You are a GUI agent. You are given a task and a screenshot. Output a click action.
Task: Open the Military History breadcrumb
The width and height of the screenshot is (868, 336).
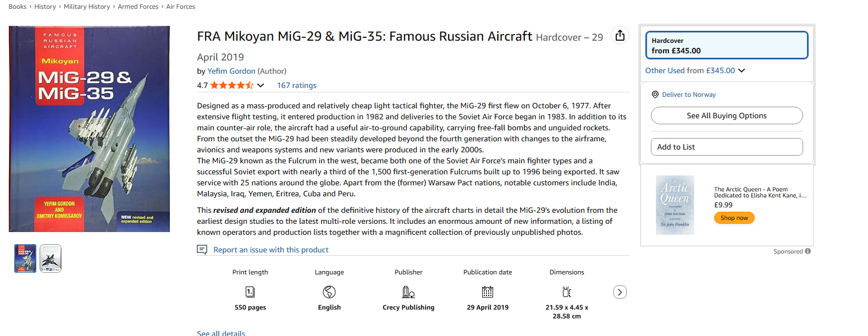pos(87,7)
